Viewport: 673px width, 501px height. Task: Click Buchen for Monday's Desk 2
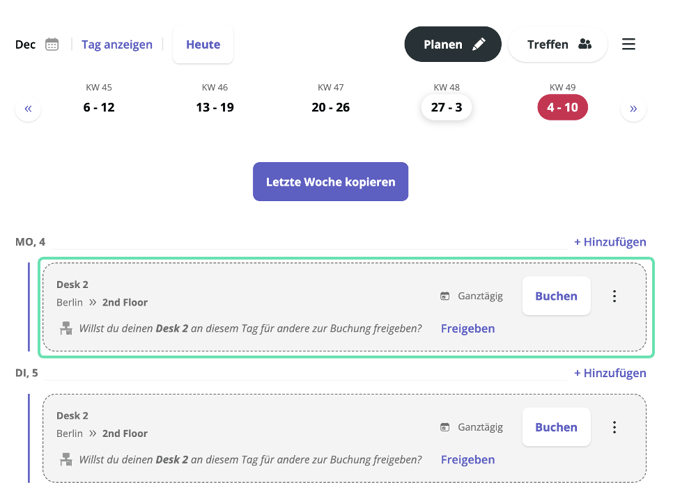(x=556, y=296)
